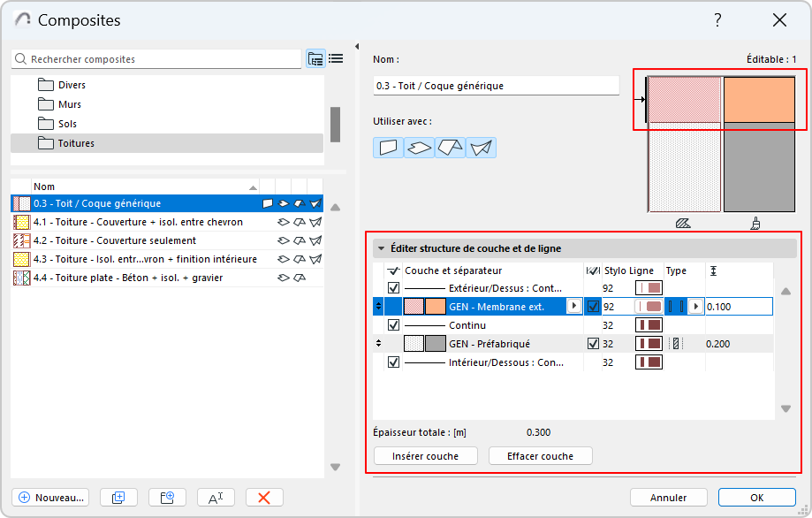Screen dimensions: 812x518
Task: Open the Divers folder
Action: tap(167, 85)
